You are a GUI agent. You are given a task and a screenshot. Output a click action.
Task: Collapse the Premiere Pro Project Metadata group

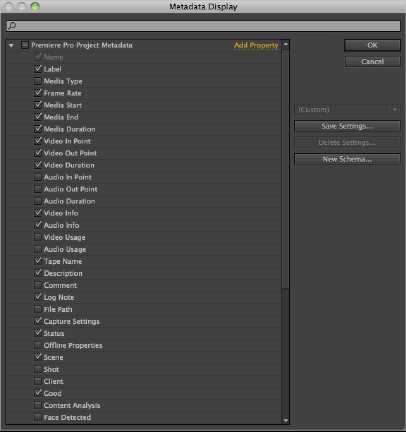point(11,45)
